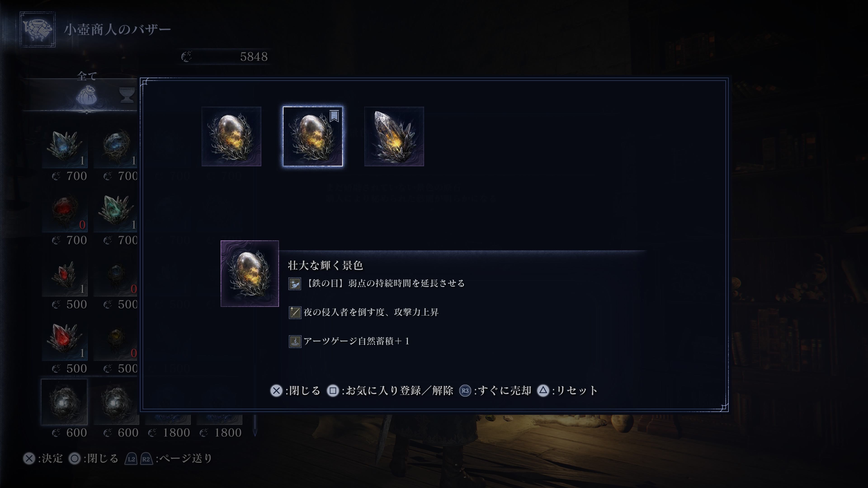Click the large relic preview image
The width and height of the screenshot is (868, 488).
[250, 273]
